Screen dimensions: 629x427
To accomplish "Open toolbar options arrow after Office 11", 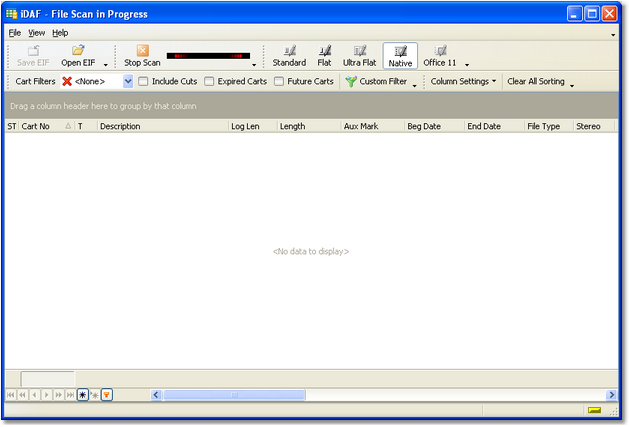I will coord(467,65).
